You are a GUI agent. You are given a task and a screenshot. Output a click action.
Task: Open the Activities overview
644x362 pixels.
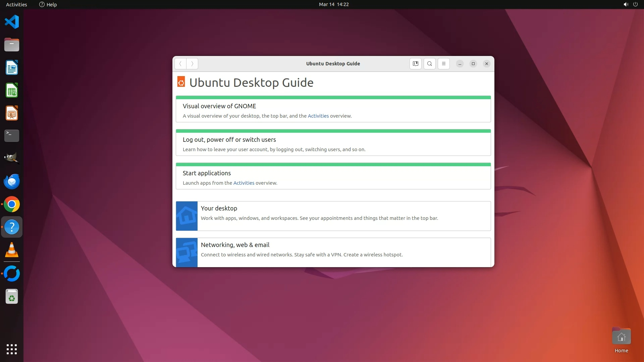pyautogui.click(x=16, y=4)
